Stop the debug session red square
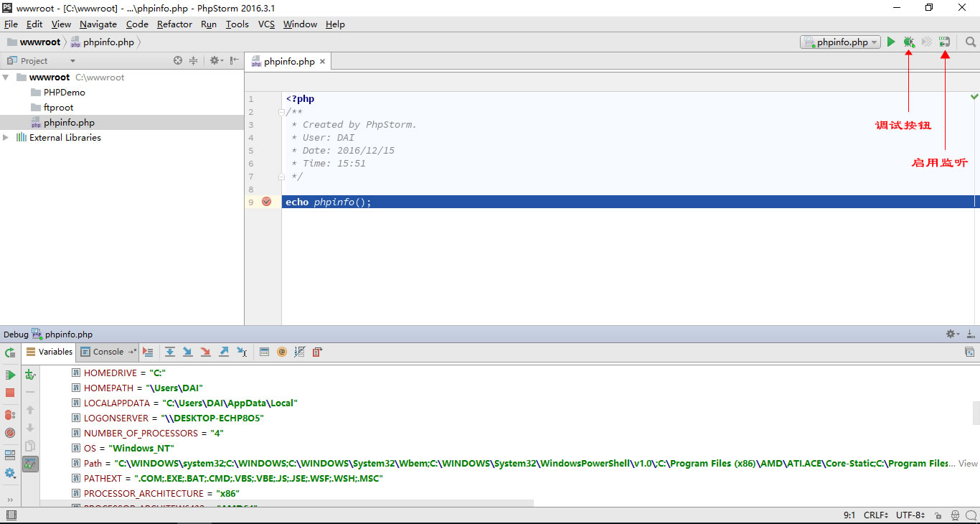 click(10, 393)
